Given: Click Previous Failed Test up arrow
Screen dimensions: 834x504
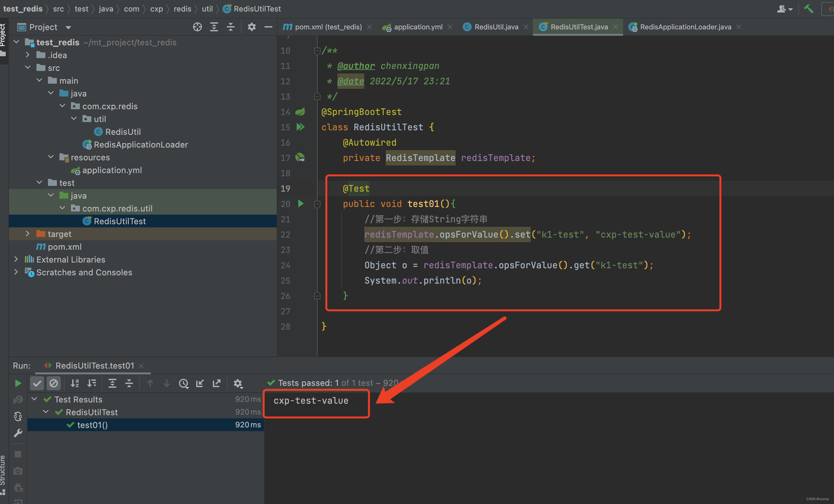Looking at the screenshot, I should click(150, 383).
